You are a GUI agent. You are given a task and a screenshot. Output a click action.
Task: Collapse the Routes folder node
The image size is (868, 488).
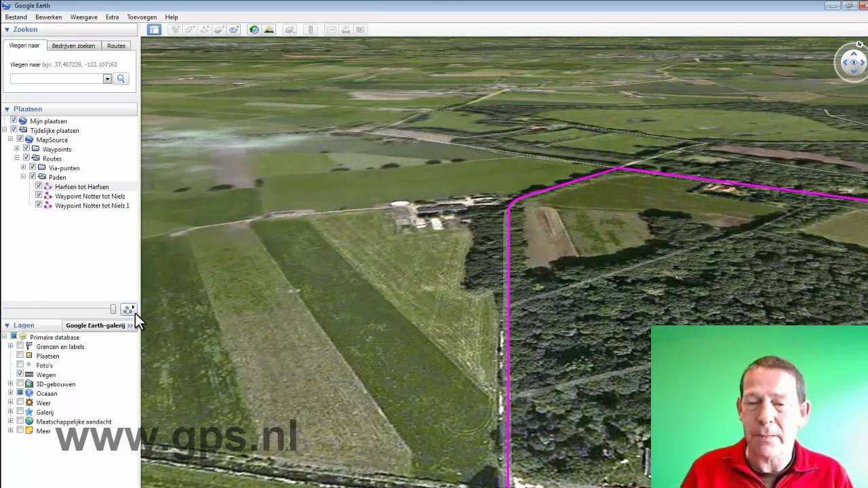pos(17,159)
